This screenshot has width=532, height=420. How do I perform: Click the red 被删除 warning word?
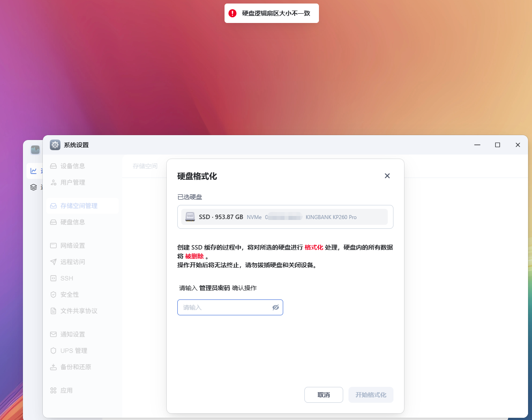[194, 256]
